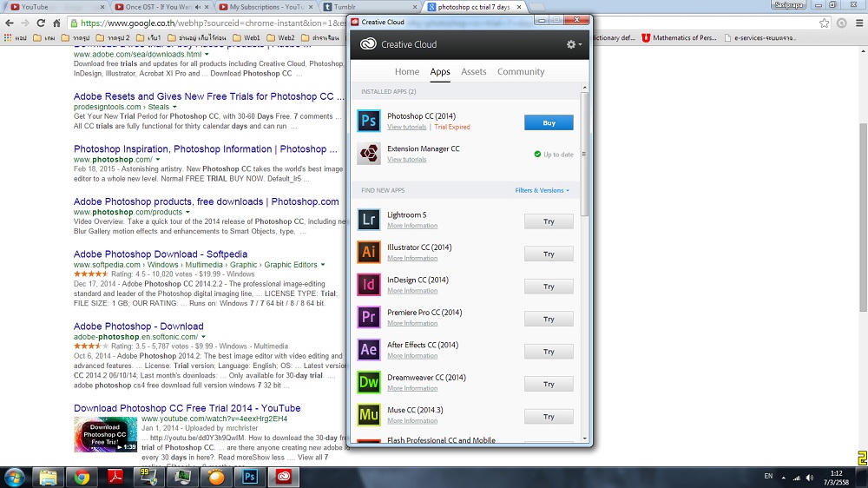Screen dimensions: 868x488
Task: Click the InDesign CC Id icon
Action: 369,285
